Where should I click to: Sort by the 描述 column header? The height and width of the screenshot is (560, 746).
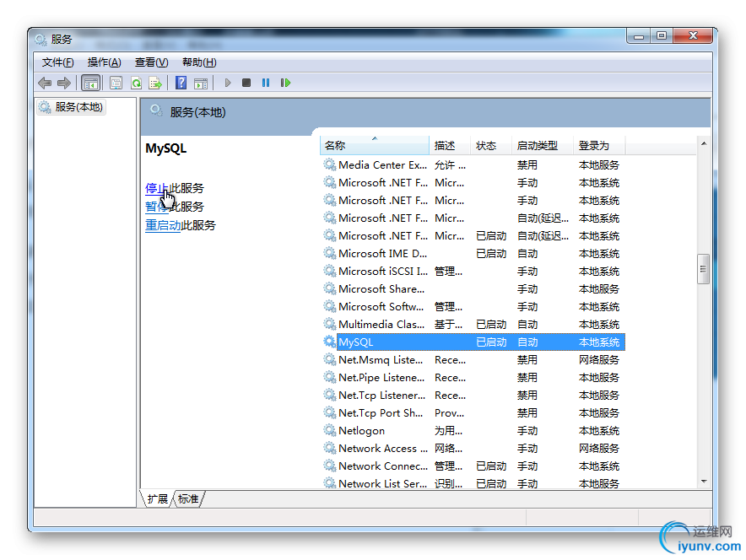[450, 145]
